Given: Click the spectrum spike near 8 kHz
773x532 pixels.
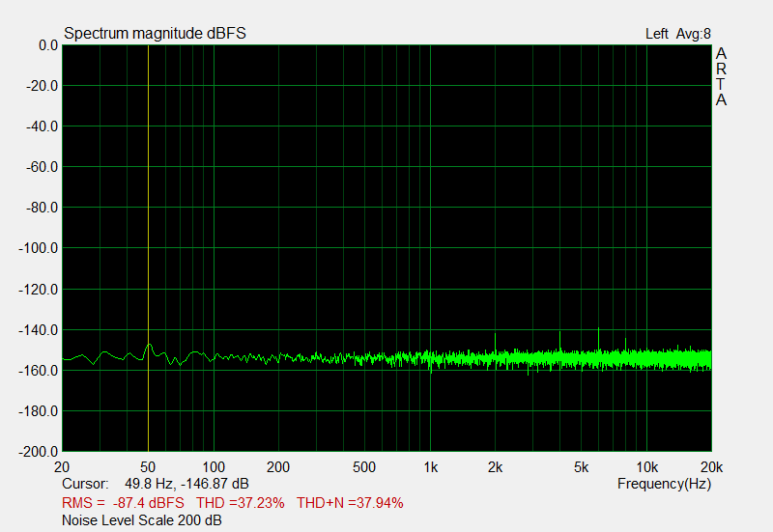Looking at the screenshot, I should [x=625, y=344].
